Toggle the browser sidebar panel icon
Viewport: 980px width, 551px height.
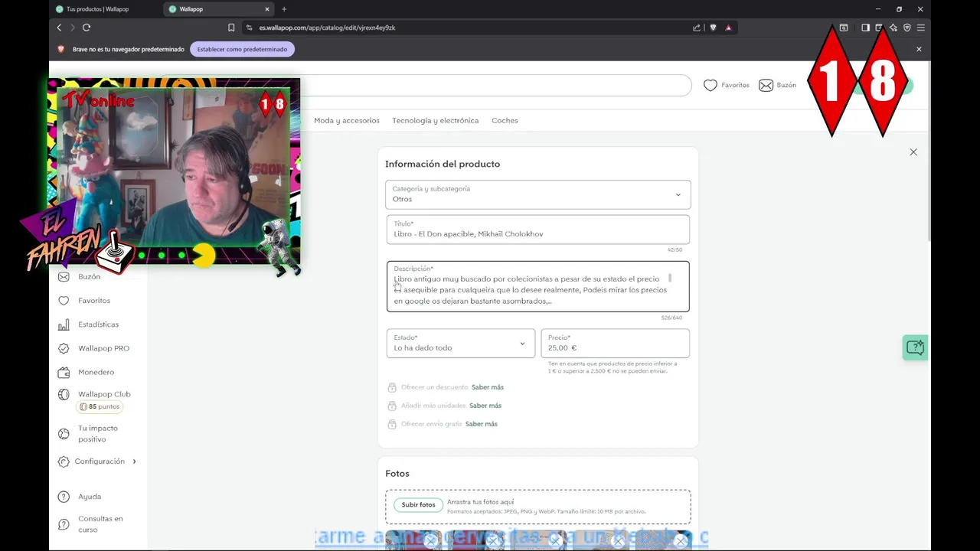(x=865, y=28)
